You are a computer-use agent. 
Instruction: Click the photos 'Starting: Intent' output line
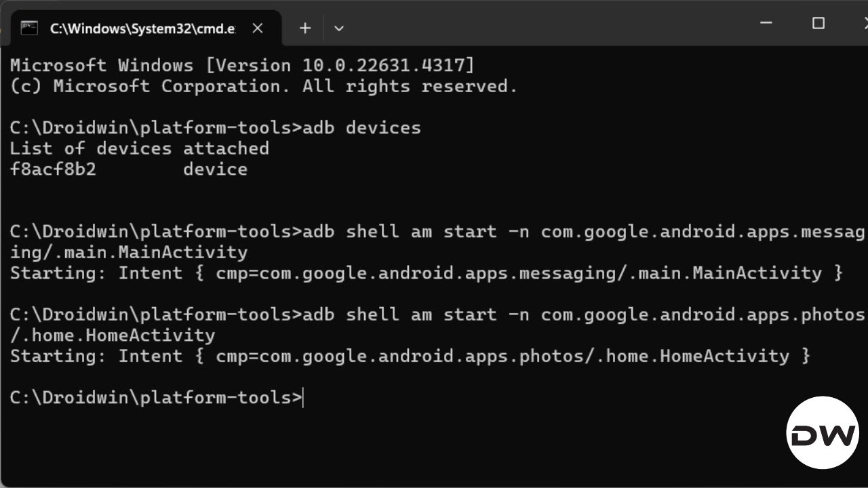[x=410, y=357]
